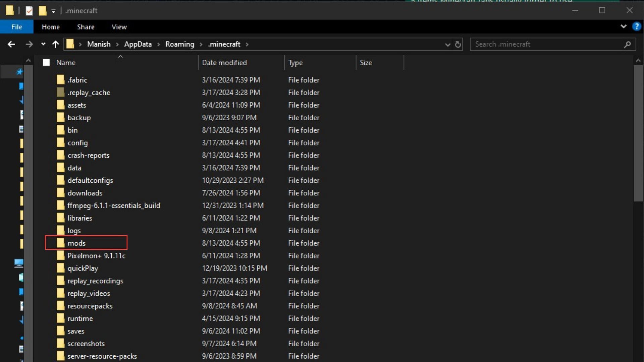The width and height of the screenshot is (644, 362).
Task: Open the Quick Access toolbar customize dropdown
Action: click(x=53, y=11)
